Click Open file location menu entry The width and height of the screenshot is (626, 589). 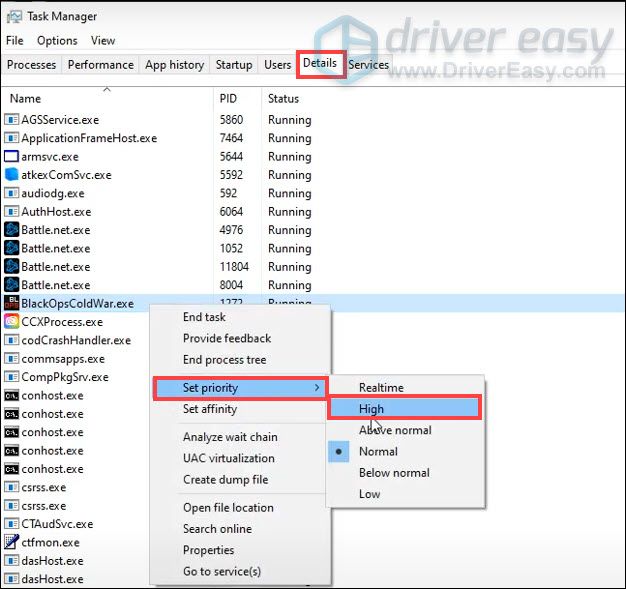tap(228, 507)
